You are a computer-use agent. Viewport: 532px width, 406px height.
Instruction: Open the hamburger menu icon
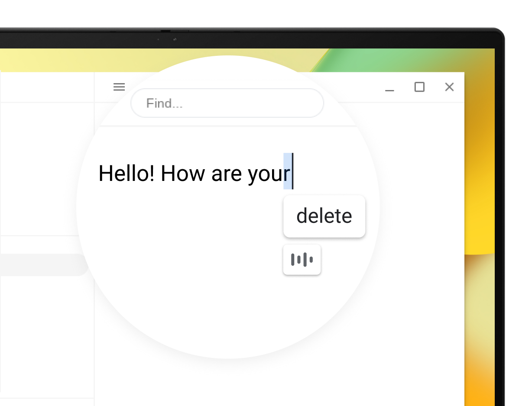[119, 87]
